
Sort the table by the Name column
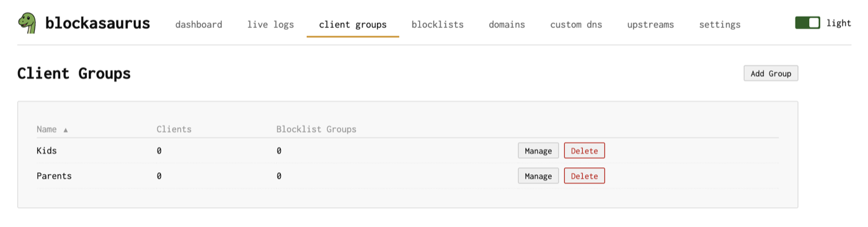pos(52,129)
